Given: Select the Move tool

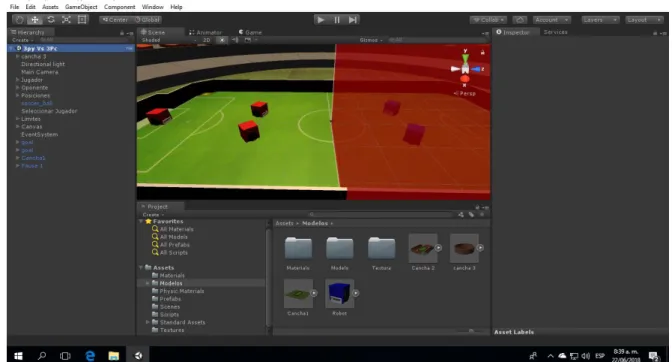Looking at the screenshot, I should tap(35, 20).
